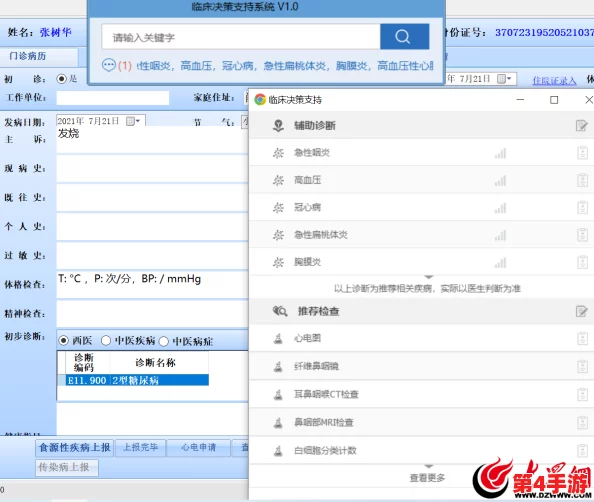Click the clipboard icon in 急性扁桃体炎 row

coord(583,235)
